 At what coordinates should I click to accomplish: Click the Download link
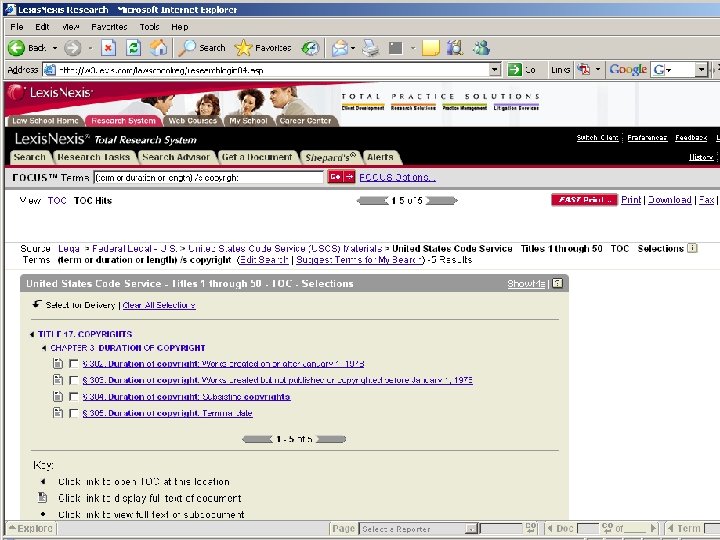pyautogui.click(x=669, y=200)
